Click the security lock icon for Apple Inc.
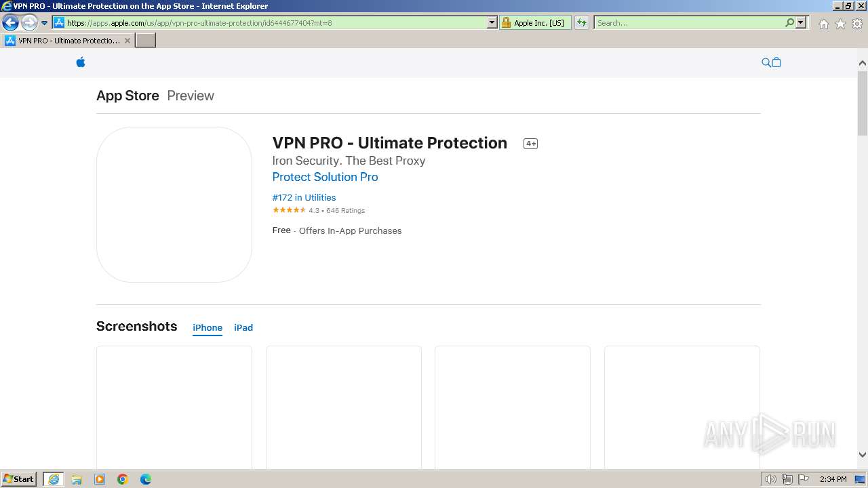Screen dimensions: 868x488 (x=506, y=22)
